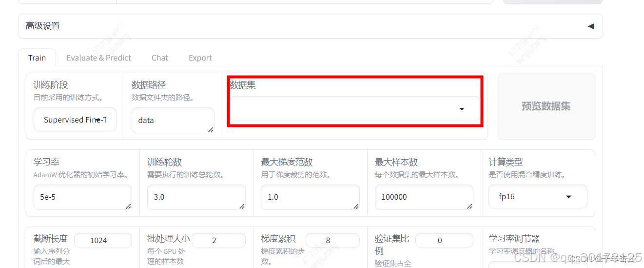Screen dimensions: 644x268
Task: Open the 计算类型 fp16 dropdown
Action: pyautogui.click(x=538, y=197)
